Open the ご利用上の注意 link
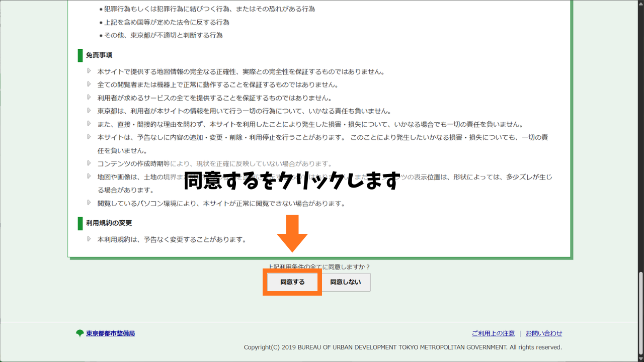644x362 pixels. tap(493, 333)
